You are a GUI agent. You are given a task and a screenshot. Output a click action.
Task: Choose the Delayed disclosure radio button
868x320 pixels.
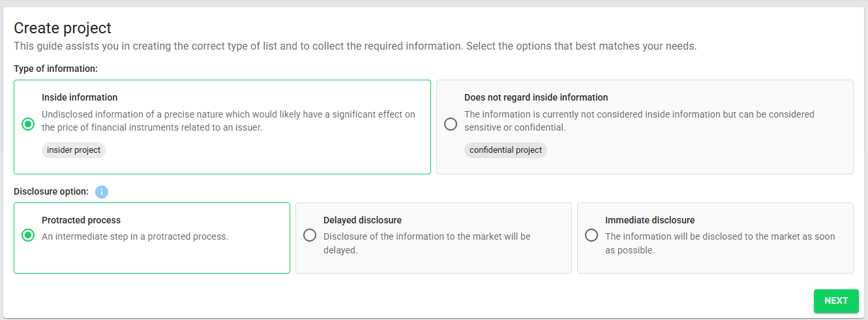tap(310, 235)
